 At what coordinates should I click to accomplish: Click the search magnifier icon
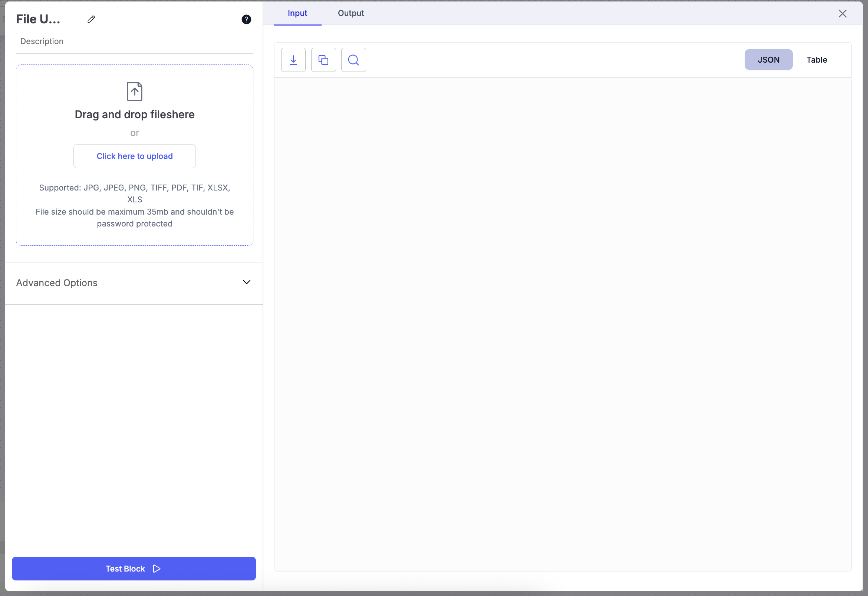[x=354, y=60]
